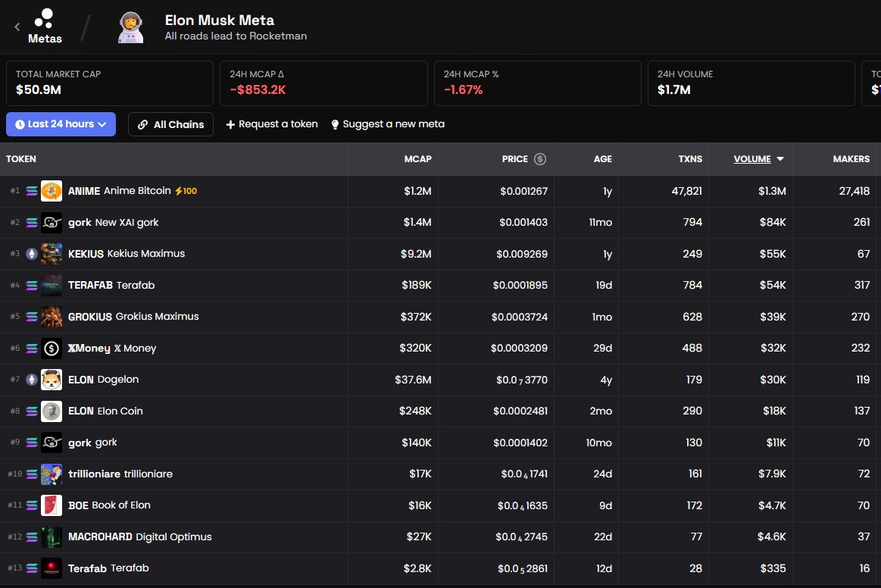Viewport: 881px width, 588px height.
Task: Click the ELON Elon Coin token name
Action: click(x=105, y=411)
